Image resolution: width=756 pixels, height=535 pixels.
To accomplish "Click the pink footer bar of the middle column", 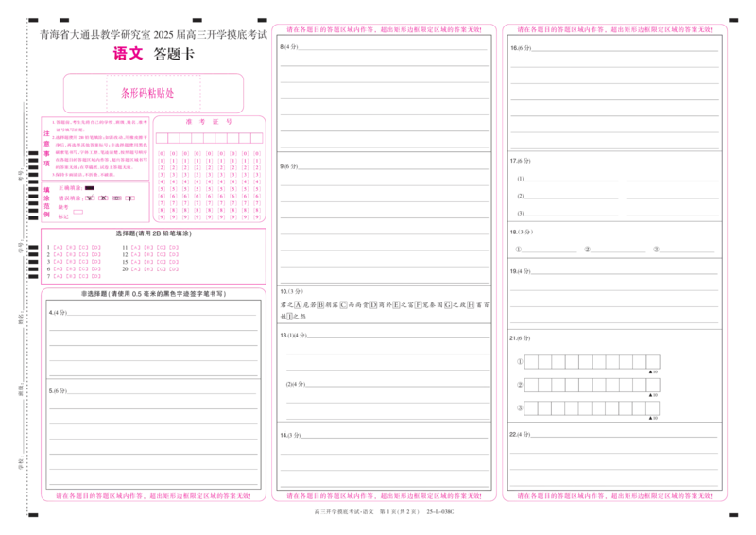I will [382, 494].
